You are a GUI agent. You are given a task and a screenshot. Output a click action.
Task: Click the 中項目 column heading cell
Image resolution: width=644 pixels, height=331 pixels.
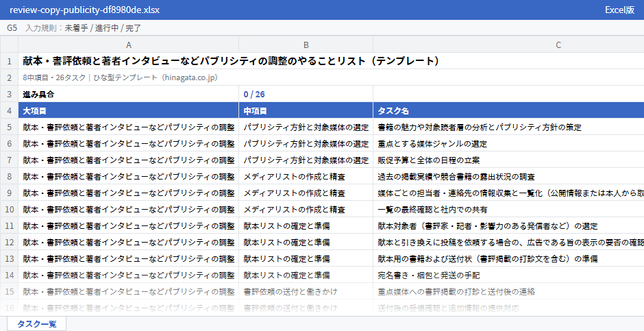tap(306, 110)
